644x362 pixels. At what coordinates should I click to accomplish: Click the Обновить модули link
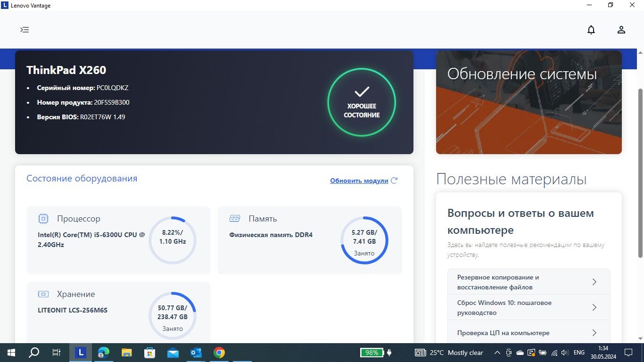tap(359, 181)
